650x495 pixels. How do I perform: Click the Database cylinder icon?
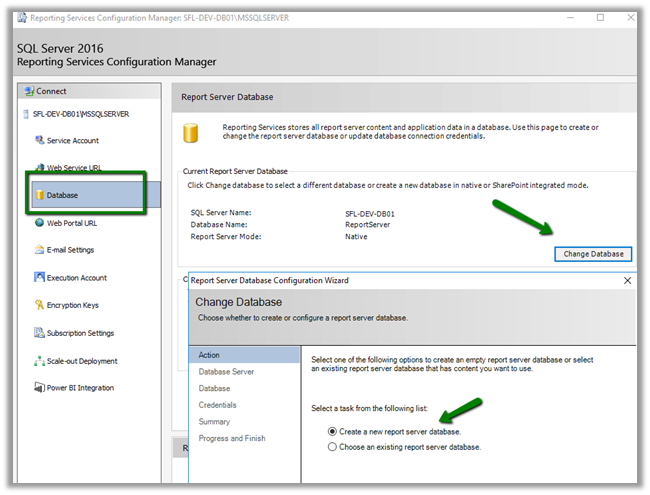click(39, 195)
